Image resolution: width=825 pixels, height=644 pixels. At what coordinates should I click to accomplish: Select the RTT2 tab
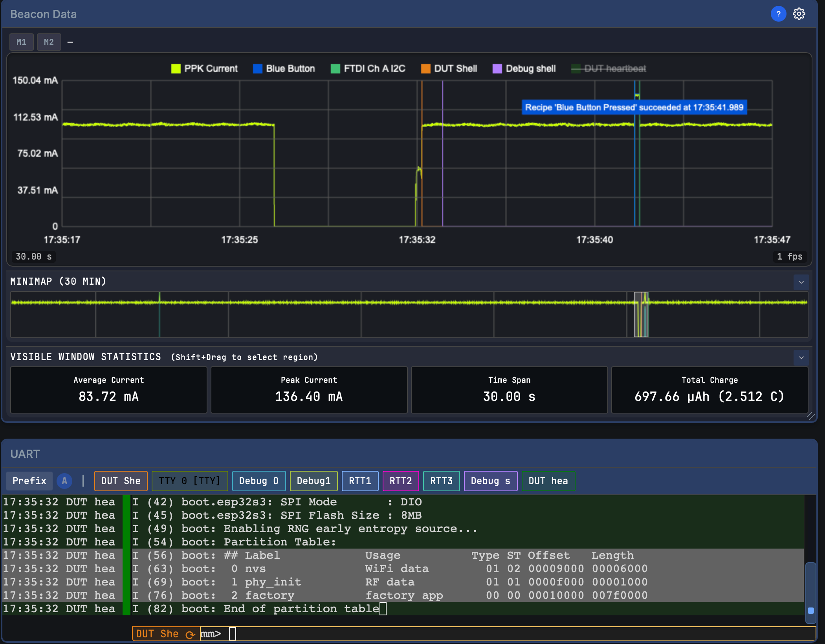(401, 481)
